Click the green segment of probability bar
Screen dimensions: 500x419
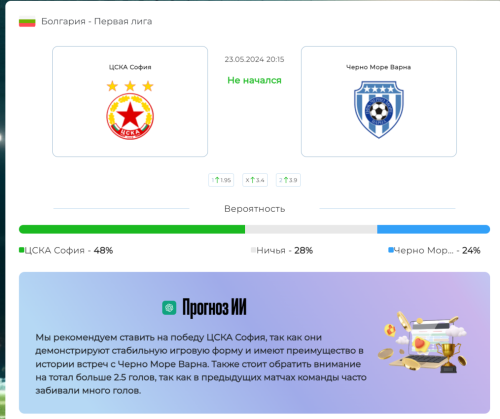132,229
